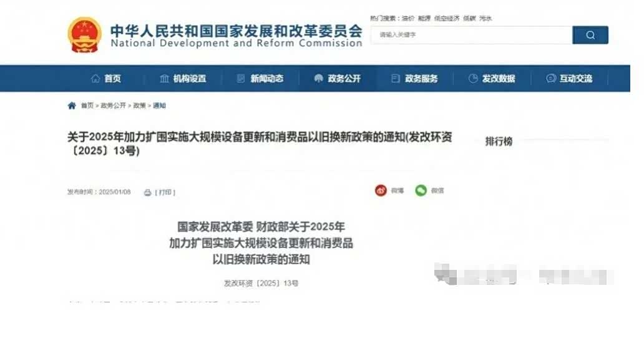Open 发改数据 chart icon menu

[473, 78]
